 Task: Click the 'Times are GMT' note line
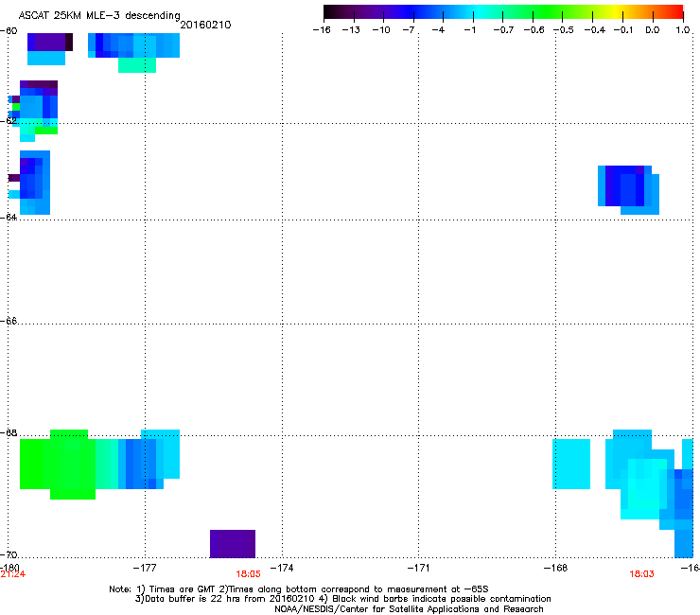coord(299,589)
